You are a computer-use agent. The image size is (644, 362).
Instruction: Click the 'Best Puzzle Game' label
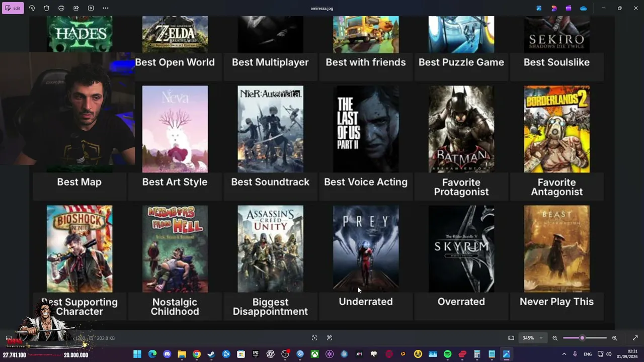tap(461, 62)
